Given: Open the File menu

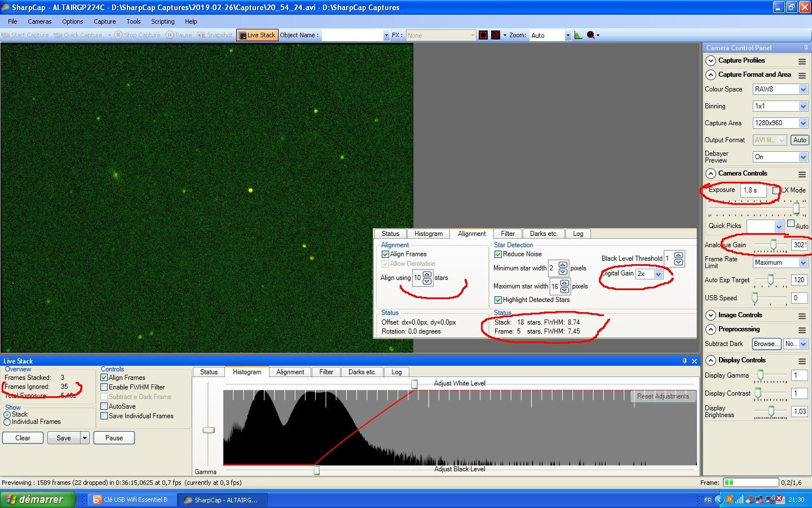Looking at the screenshot, I should [12, 21].
